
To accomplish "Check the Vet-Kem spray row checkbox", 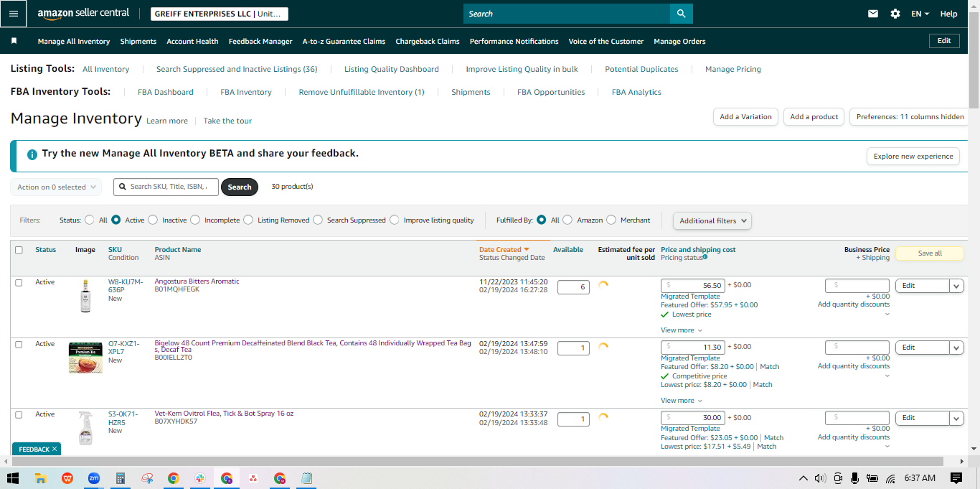I will coord(19,415).
